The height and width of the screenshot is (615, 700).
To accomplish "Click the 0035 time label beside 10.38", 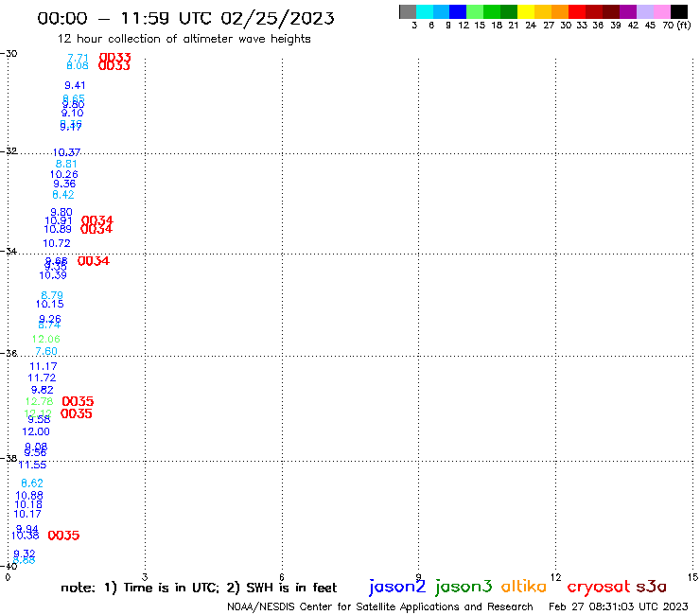I will [x=63, y=536].
